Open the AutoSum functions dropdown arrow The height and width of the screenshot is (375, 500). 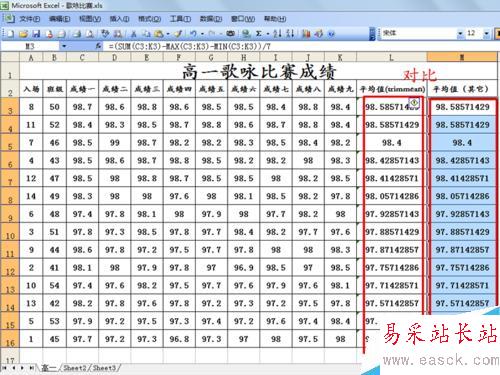tap(267, 33)
